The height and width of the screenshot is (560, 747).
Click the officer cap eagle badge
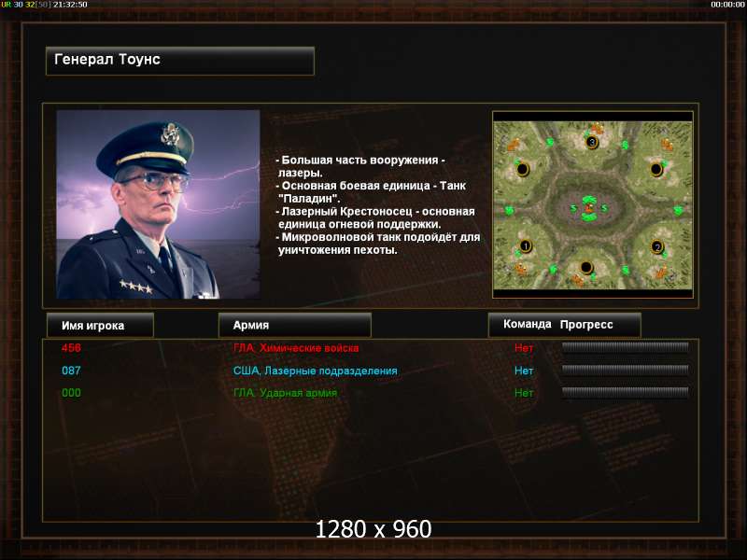[x=170, y=133]
